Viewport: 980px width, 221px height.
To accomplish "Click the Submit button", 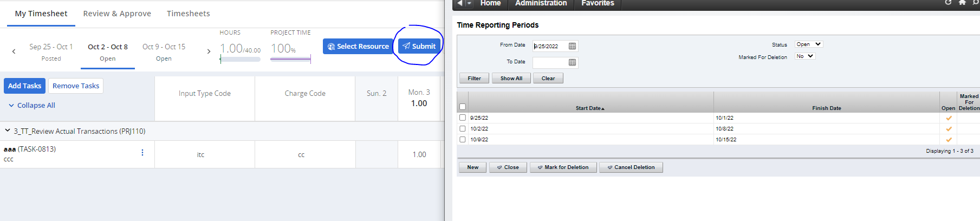I will coord(420,46).
